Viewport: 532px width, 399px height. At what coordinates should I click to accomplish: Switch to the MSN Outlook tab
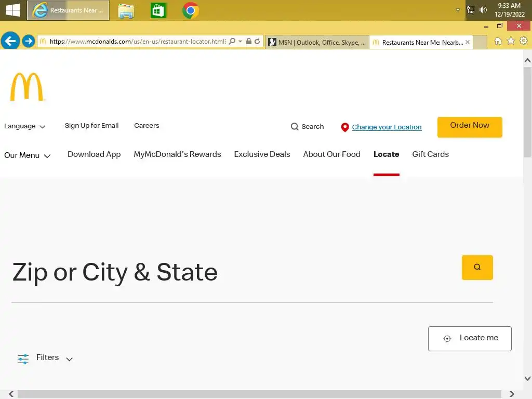pyautogui.click(x=317, y=42)
